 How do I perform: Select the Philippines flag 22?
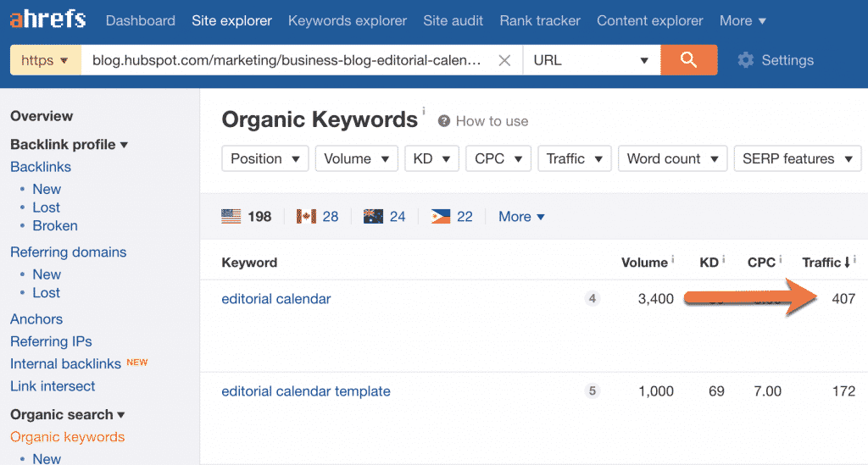point(452,216)
